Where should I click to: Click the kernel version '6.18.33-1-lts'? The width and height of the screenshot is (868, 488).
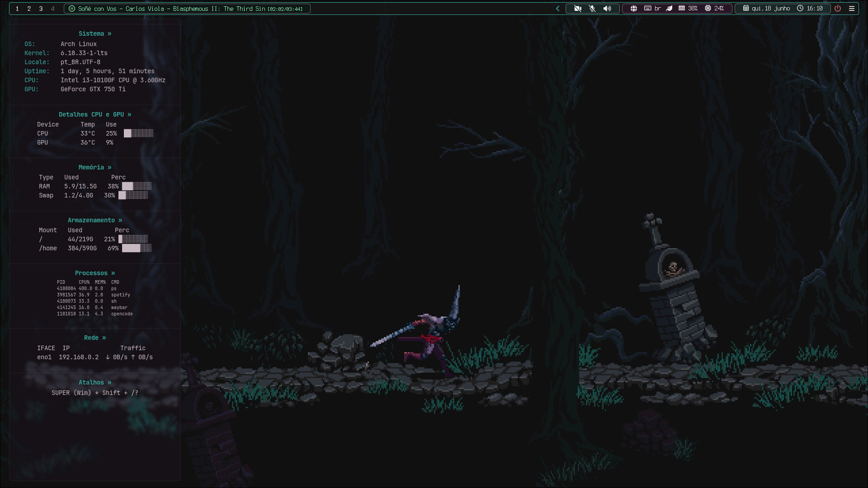click(x=84, y=53)
